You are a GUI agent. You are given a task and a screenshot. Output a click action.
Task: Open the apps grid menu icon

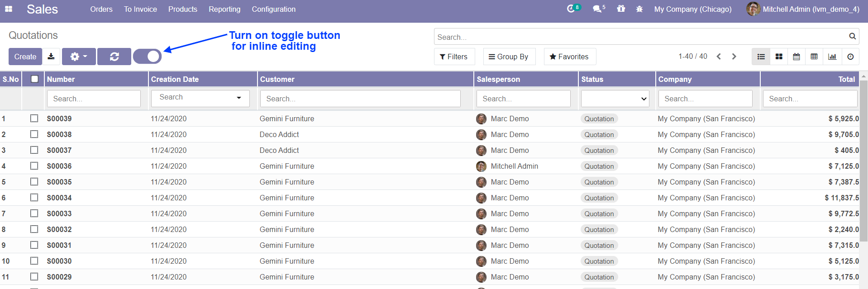[9, 9]
